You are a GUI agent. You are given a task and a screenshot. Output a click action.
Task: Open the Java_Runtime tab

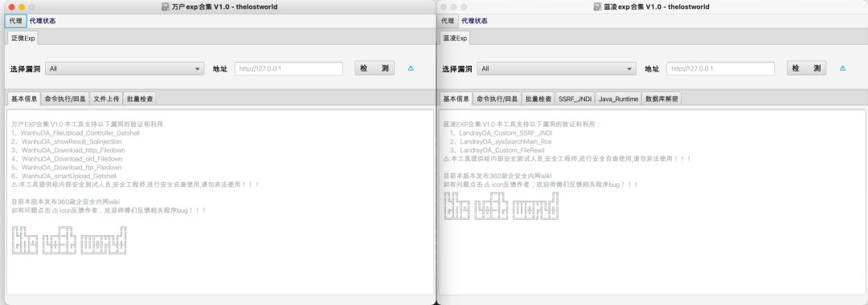(618, 99)
